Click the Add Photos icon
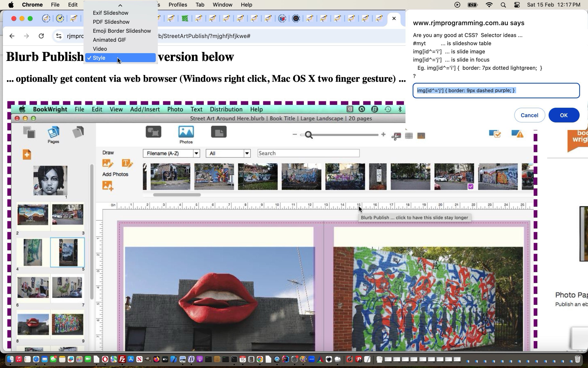 click(108, 186)
